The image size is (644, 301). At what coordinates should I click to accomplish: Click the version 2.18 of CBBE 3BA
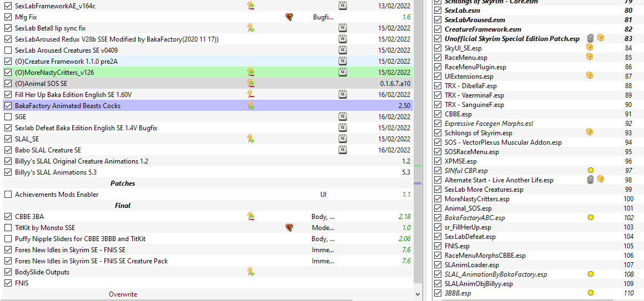point(404,217)
